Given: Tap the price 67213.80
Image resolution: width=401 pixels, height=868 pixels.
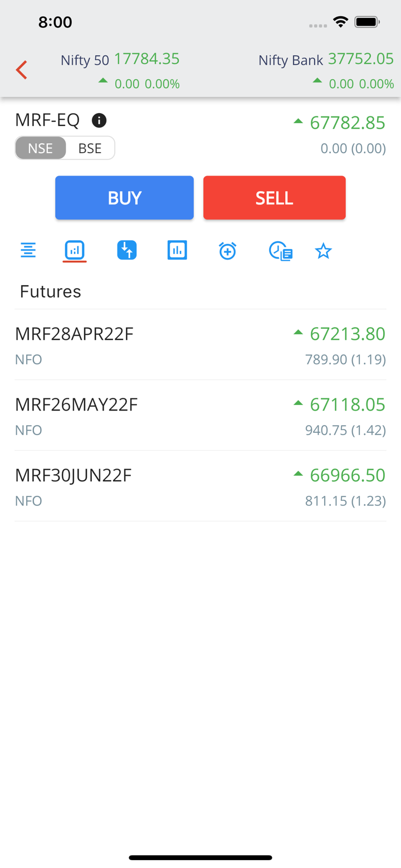Looking at the screenshot, I should click(348, 334).
